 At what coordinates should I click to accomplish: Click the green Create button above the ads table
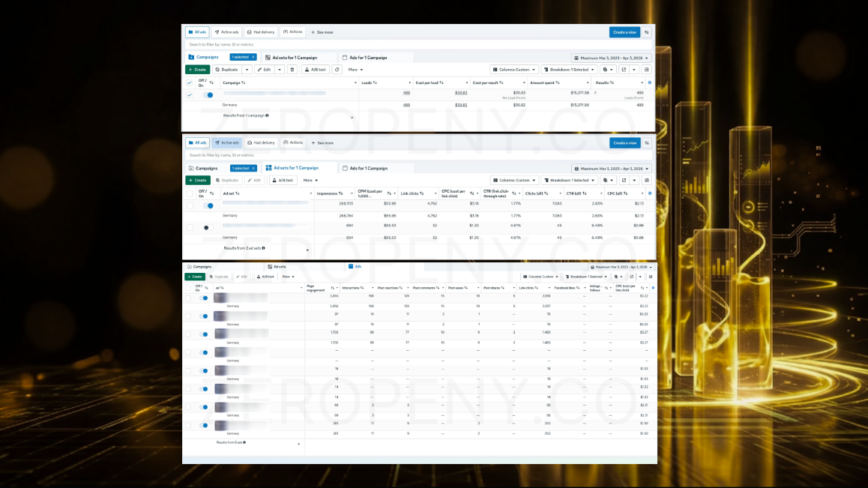[x=195, y=277]
